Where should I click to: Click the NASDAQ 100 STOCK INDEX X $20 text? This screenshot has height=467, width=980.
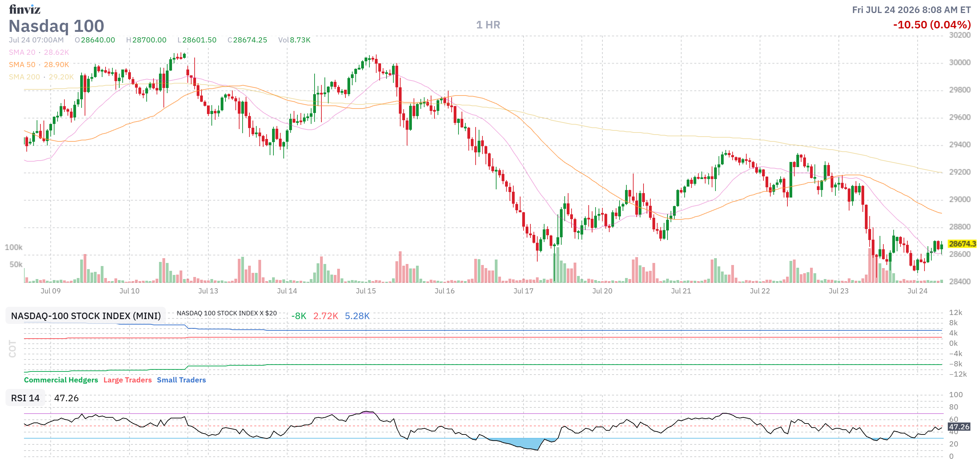click(227, 313)
